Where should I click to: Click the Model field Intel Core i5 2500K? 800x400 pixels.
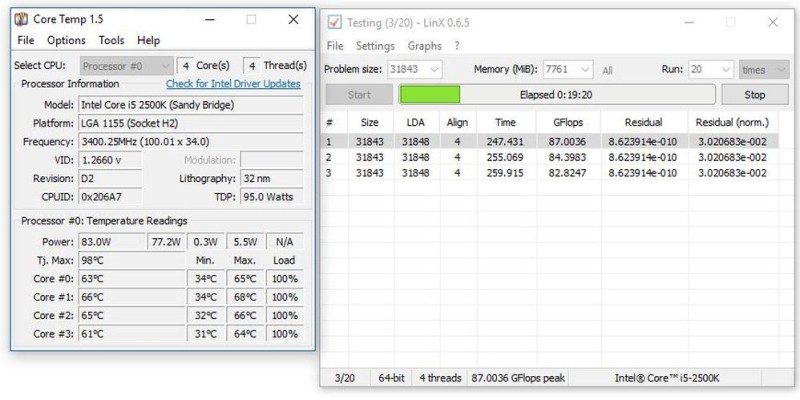191,105
